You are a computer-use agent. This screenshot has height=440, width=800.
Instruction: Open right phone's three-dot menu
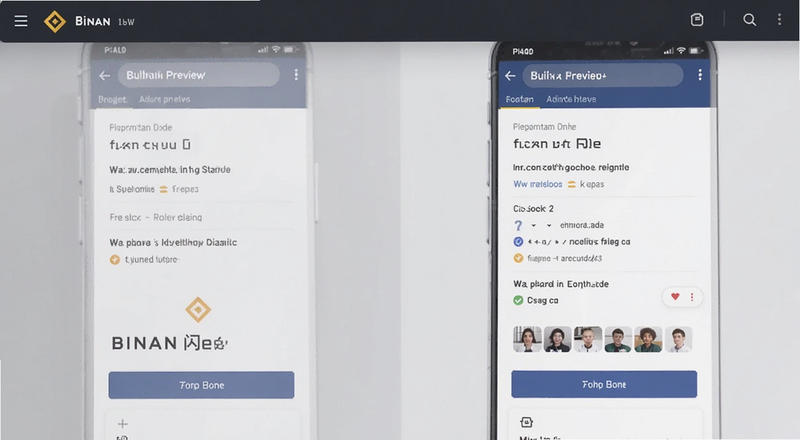tap(700, 75)
